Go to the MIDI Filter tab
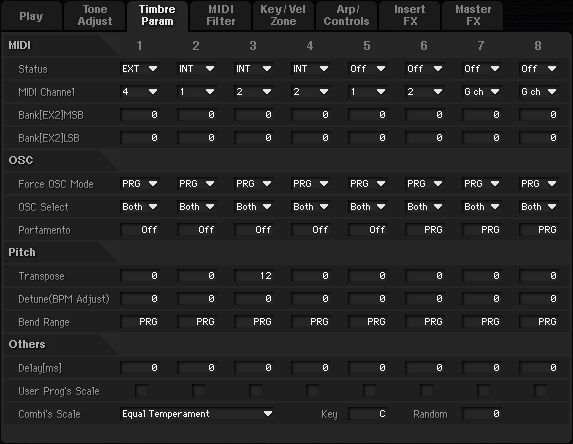Image resolution: width=573 pixels, height=444 pixels. [x=220, y=16]
